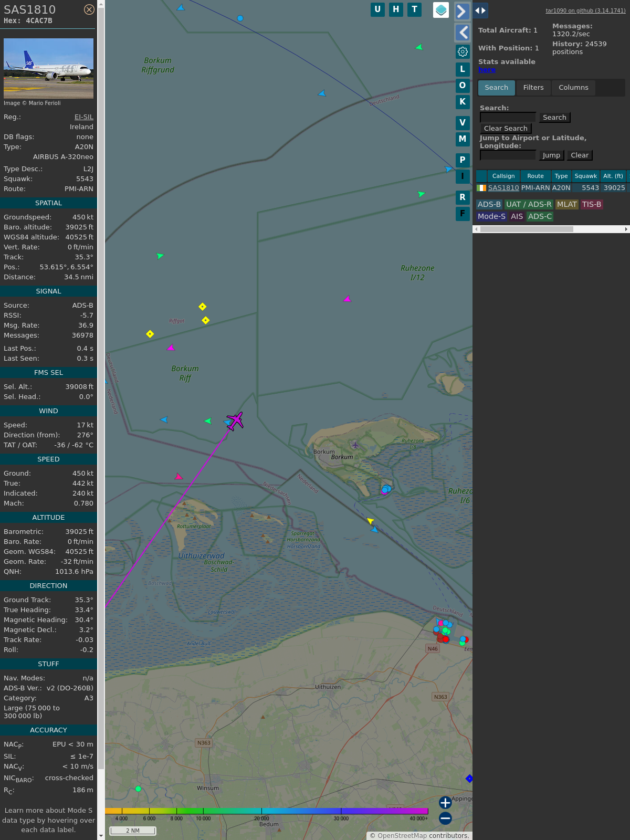This screenshot has width=630, height=840.
Task: Toggle the Mode-S source legend
Action: coord(492,216)
